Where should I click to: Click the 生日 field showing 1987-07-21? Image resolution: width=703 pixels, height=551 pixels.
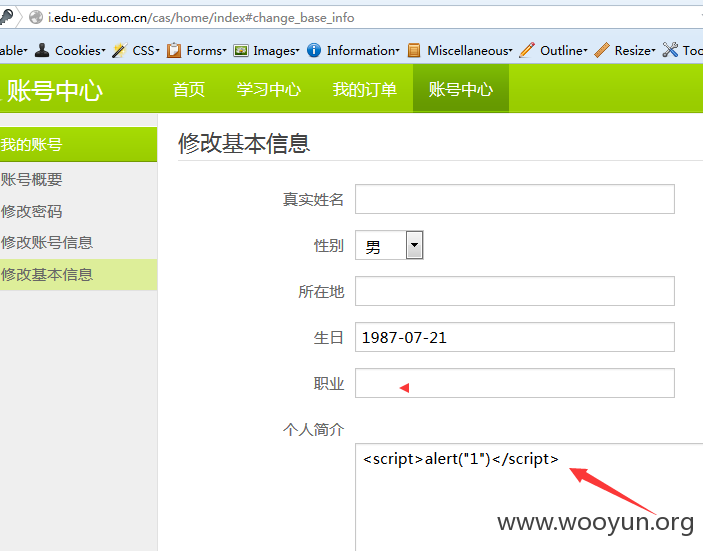pos(515,337)
